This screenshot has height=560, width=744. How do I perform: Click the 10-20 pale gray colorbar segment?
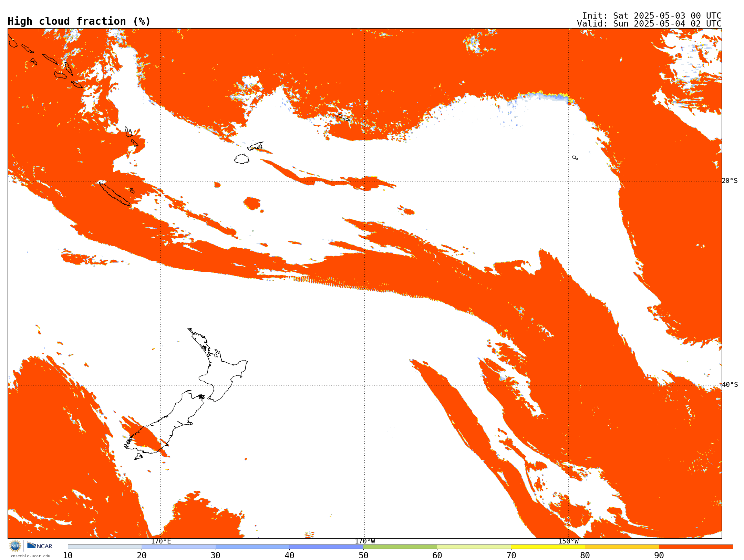tap(105, 547)
